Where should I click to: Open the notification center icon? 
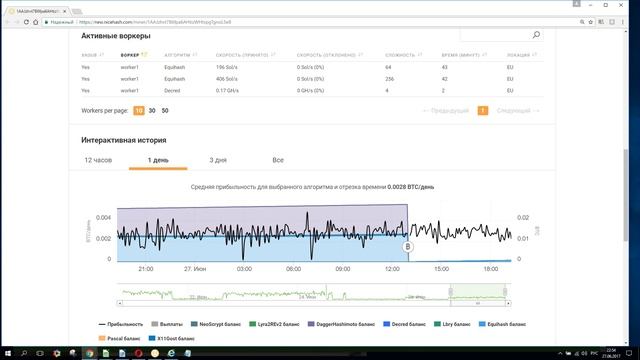tap(629, 353)
